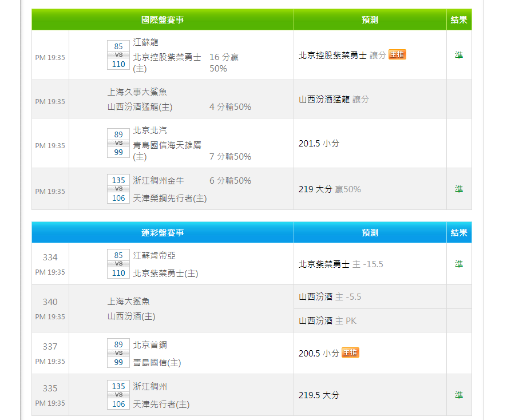Image resolution: width=519 pixels, height=420 pixels.
Task: Open team 天津先行者(主)
Action: pos(161,405)
